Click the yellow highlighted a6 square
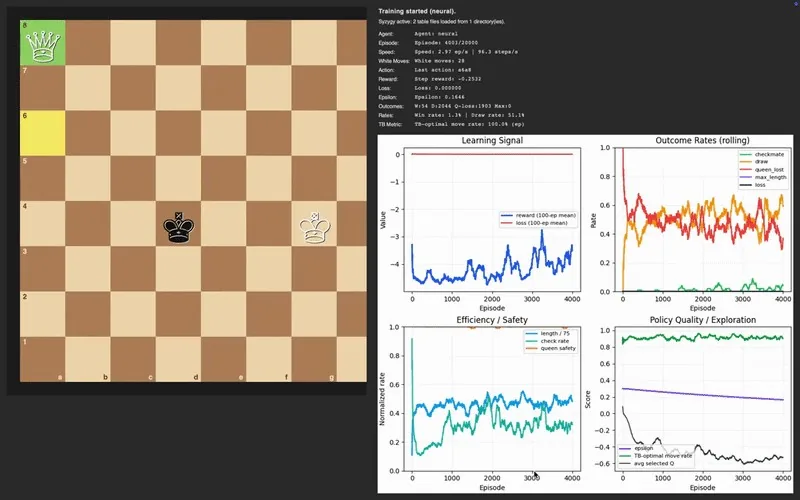This screenshot has height=500, width=800. 42,133
